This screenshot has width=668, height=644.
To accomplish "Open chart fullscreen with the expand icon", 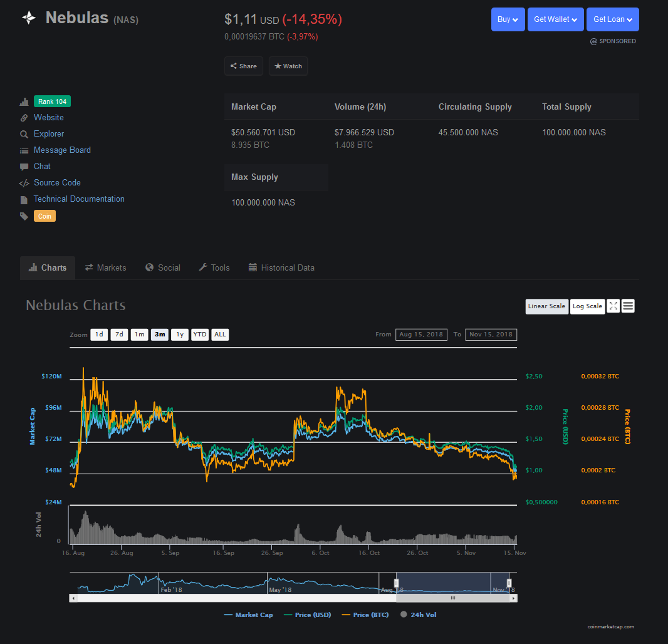I will 613,306.
